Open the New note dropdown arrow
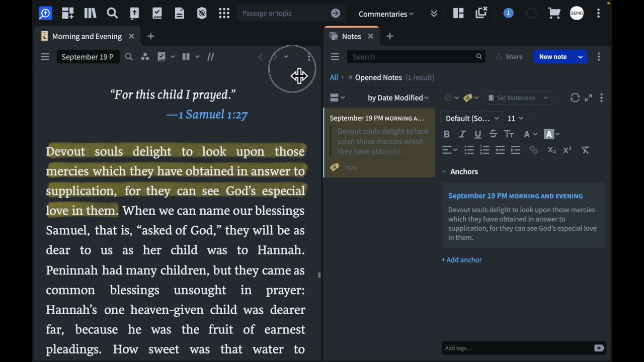The height and width of the screenshot is (362, 644). pos(580,57)
